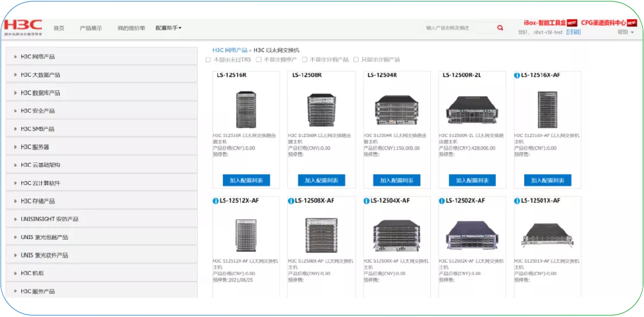Click LS-12516X-AF product image
This screenshot has width=644, height=317.
click(547, 110)
